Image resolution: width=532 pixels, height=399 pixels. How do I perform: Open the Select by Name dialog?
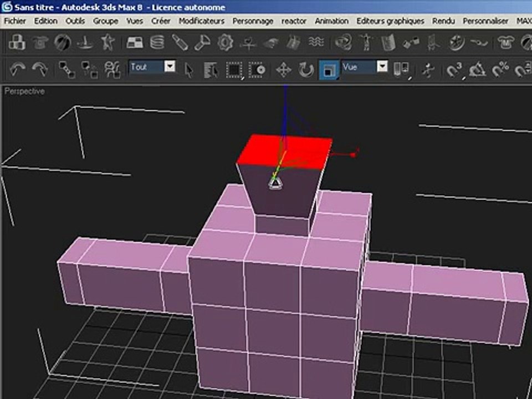click(x=211, y=70)
